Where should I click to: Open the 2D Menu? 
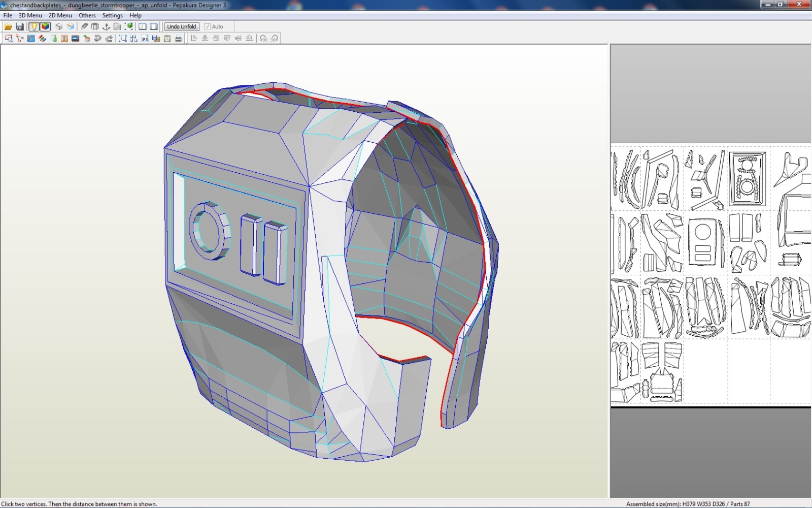(60, 15)
